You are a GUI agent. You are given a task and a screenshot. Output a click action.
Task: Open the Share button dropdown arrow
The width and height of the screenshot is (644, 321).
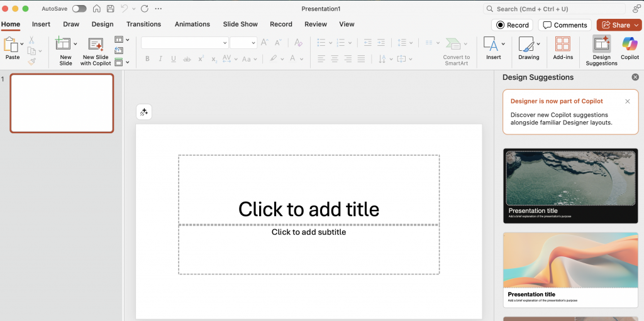(636, 25)
